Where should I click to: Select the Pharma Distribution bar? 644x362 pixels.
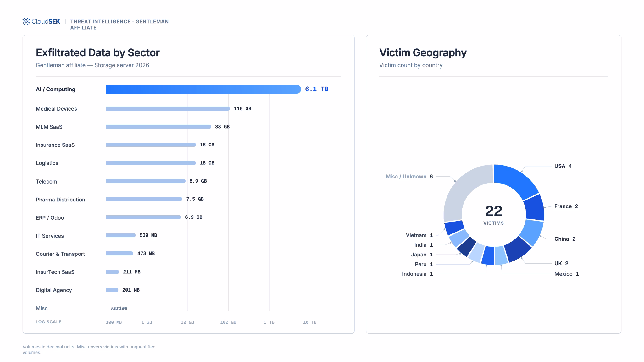click(x=144, y=199)
